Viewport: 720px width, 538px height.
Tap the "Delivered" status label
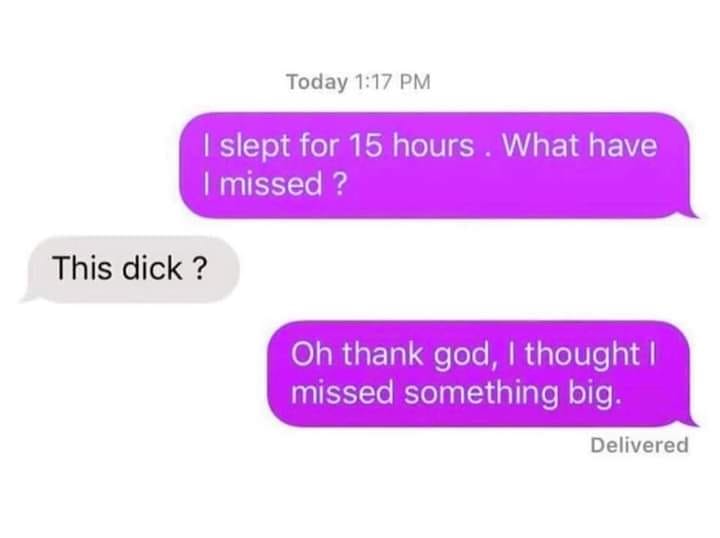click(639, 445)
